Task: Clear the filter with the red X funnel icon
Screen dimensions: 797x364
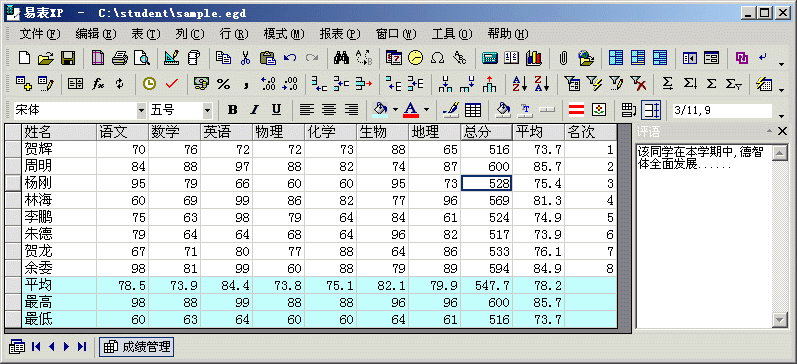Action: pos(637,84)
